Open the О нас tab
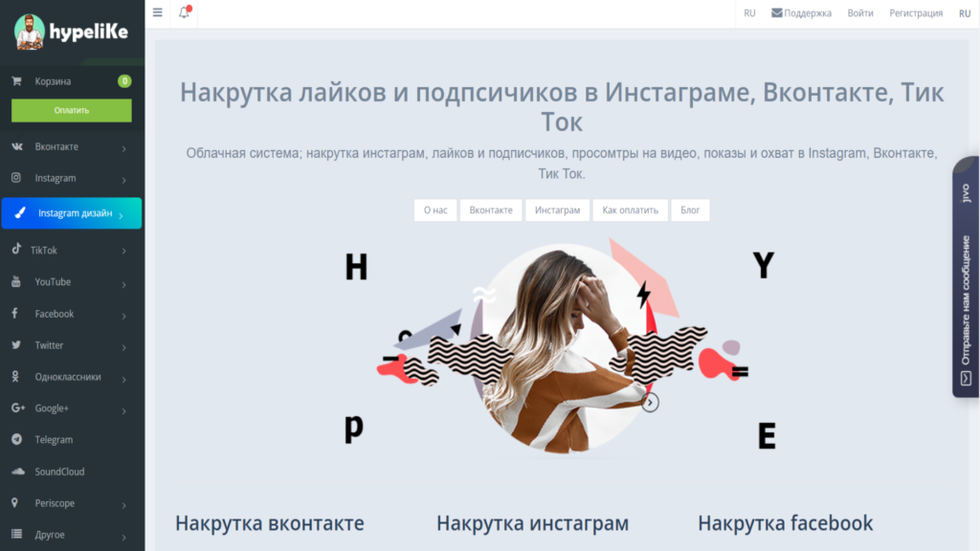 pyautogui.click(x=435, y=209)
